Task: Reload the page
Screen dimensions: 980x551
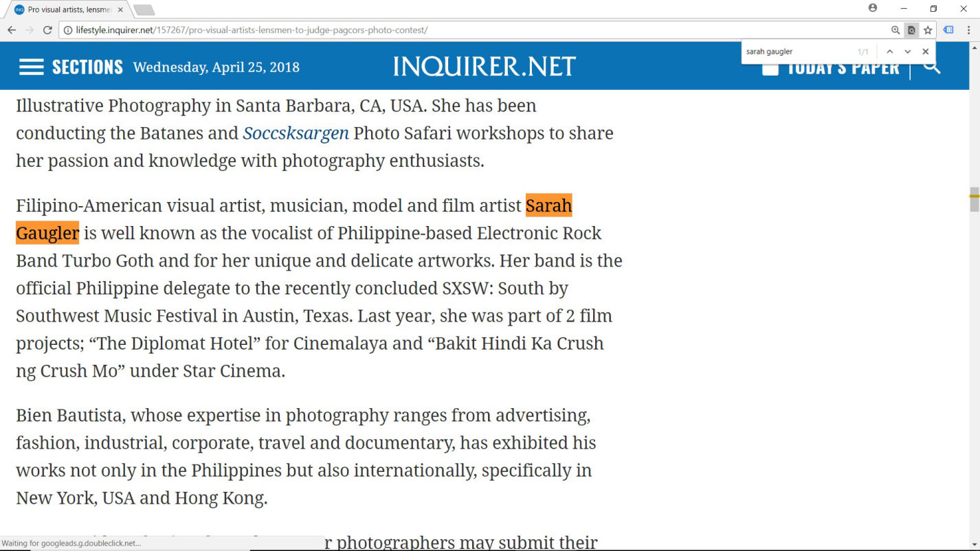Action: pos(47,30)
